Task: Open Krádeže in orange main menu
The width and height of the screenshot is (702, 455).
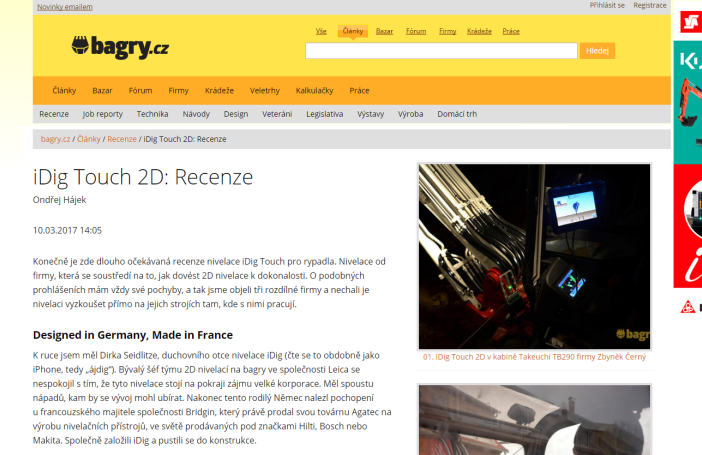Action: point(219,90)
